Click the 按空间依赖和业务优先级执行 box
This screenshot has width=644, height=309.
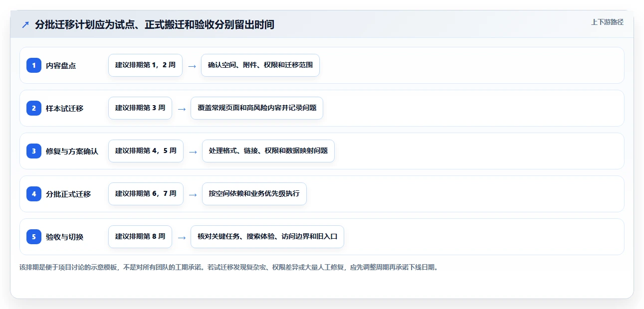pos(254,194)
